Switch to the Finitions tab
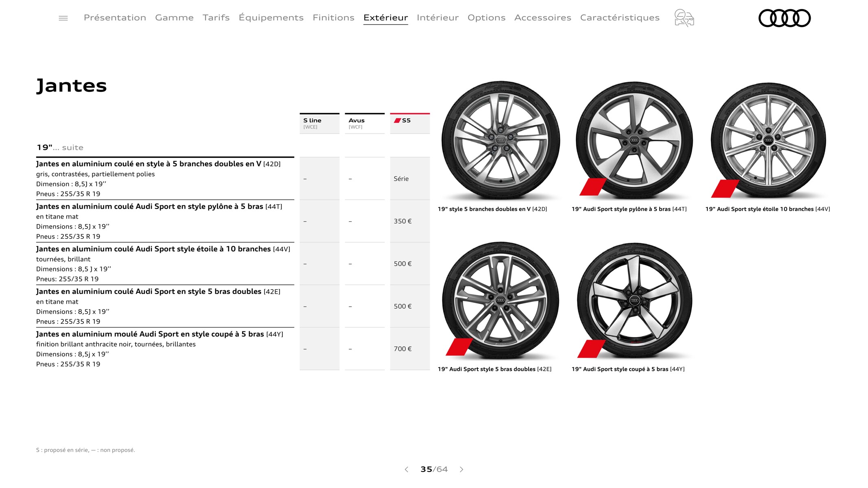Viewport: 868px width, 488px height. tap(333, 17)
